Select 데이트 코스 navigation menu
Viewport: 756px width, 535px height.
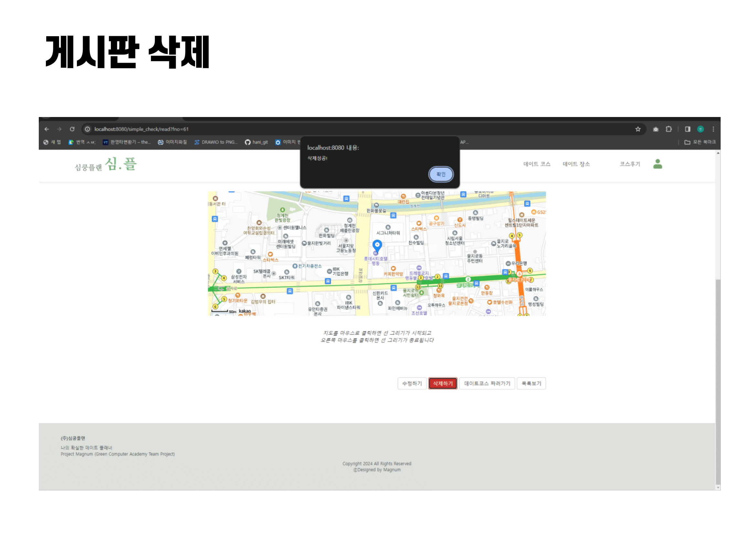click(x=537, y=164)
